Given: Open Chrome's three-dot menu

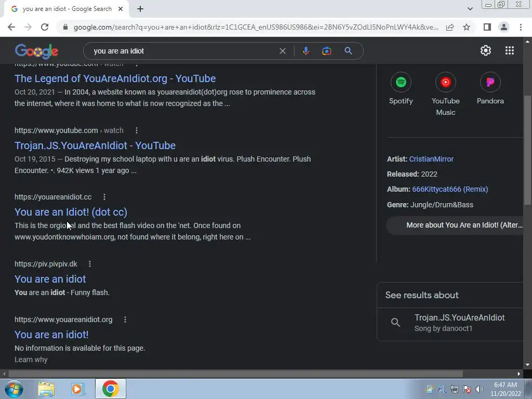Looking at the screenshot, I should (521, 27).
